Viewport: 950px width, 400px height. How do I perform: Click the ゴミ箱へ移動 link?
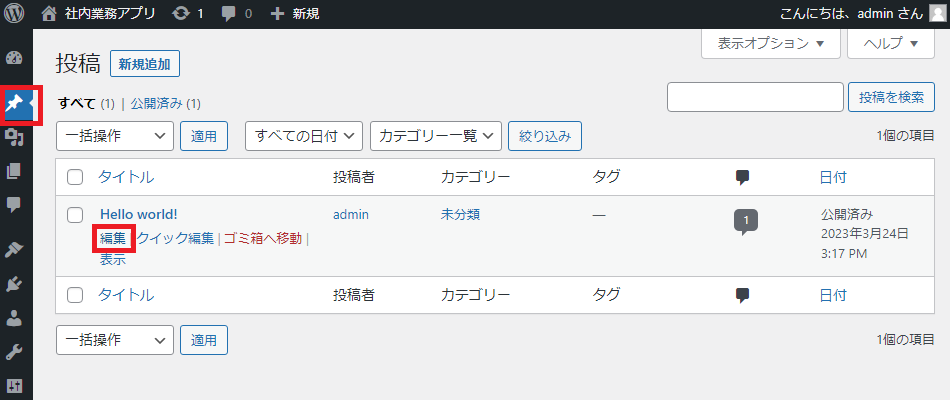click(x=263, y=238)
